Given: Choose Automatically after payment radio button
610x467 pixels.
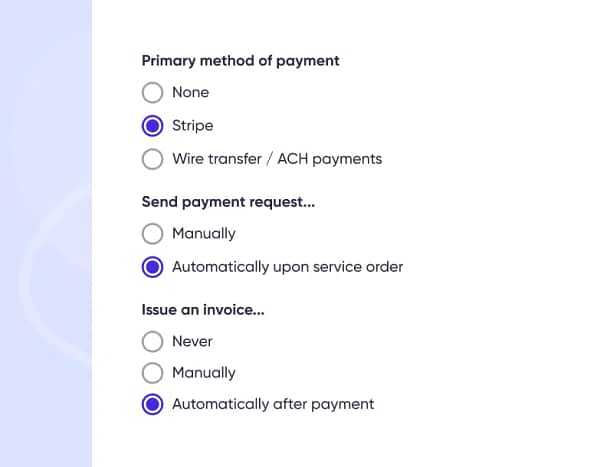Looking at the screenshot, I should (152, 404).
